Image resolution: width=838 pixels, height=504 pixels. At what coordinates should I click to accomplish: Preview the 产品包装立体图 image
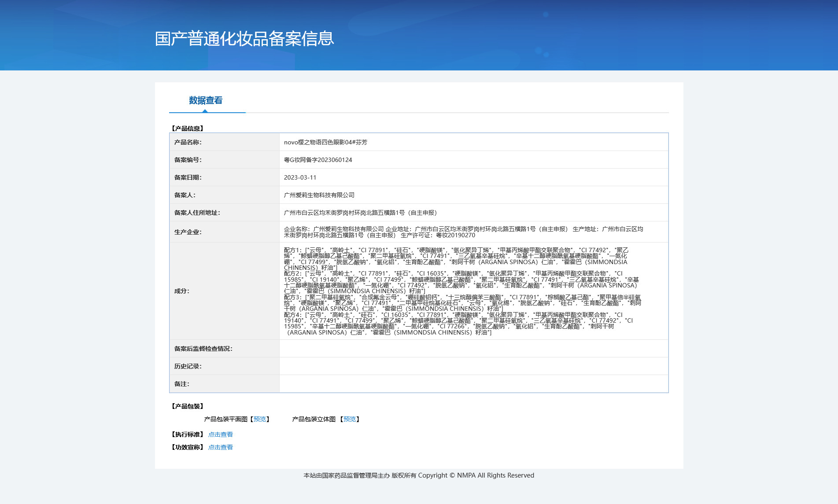(350, 419)
